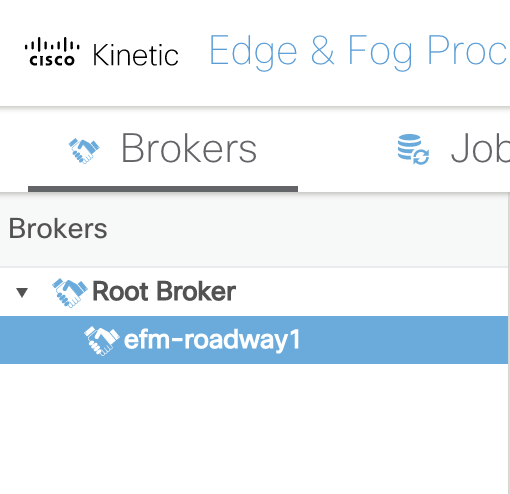The image size is (510, 494).
Task: Click the Kinetic wordmark
Action: (135, 55)
